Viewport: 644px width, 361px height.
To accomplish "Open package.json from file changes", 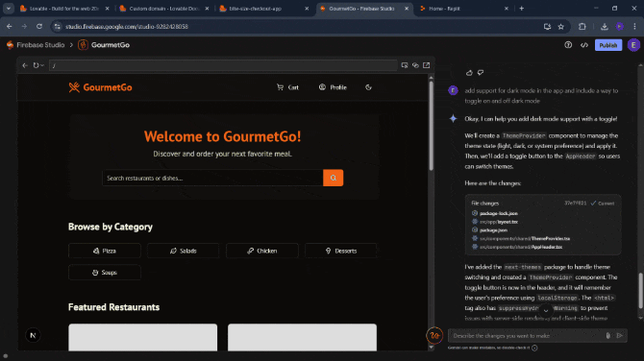I will point(493,230).
